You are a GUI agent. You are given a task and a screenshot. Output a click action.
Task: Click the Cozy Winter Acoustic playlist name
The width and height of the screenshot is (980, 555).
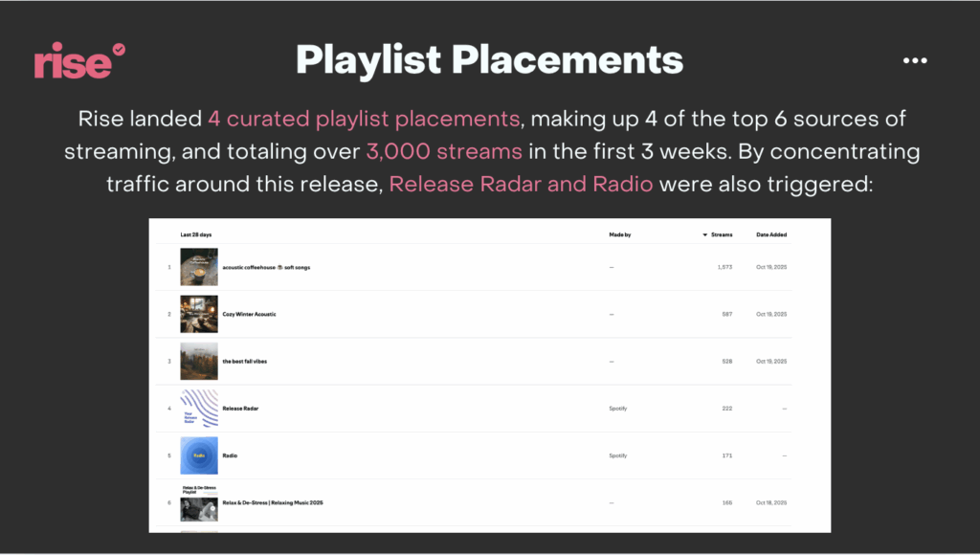coord(249,314)
